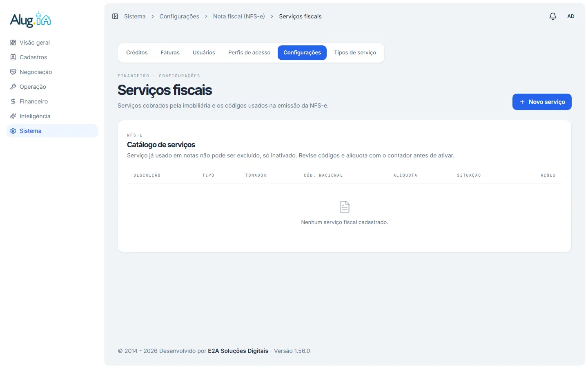This screenshot has width=588, height=368.
Task: Click the TOMADOR column header
Action: (256, 175)
